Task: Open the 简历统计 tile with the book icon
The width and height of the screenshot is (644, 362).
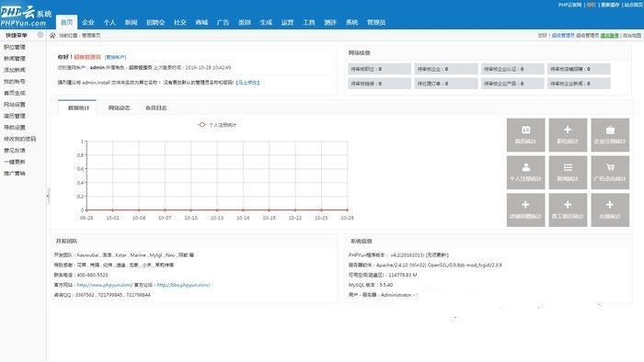Action: coord(525,135)
